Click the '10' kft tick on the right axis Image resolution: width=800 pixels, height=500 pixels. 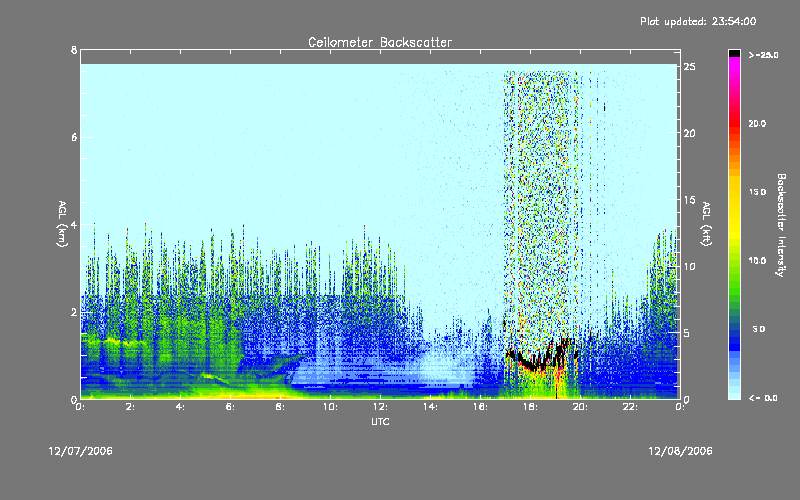[689, 266]
